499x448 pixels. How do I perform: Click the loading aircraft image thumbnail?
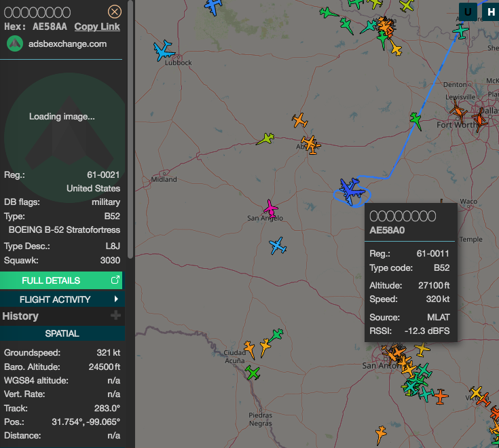click(x=64, y=137)
